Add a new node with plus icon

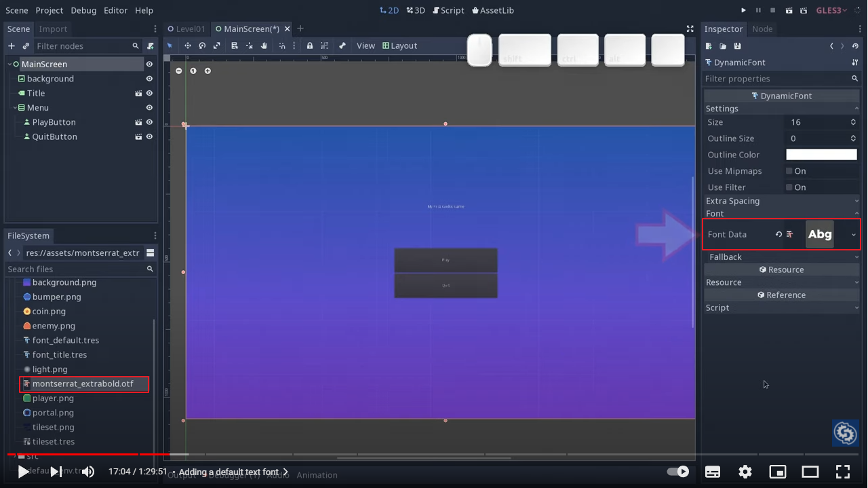(12, 46)
